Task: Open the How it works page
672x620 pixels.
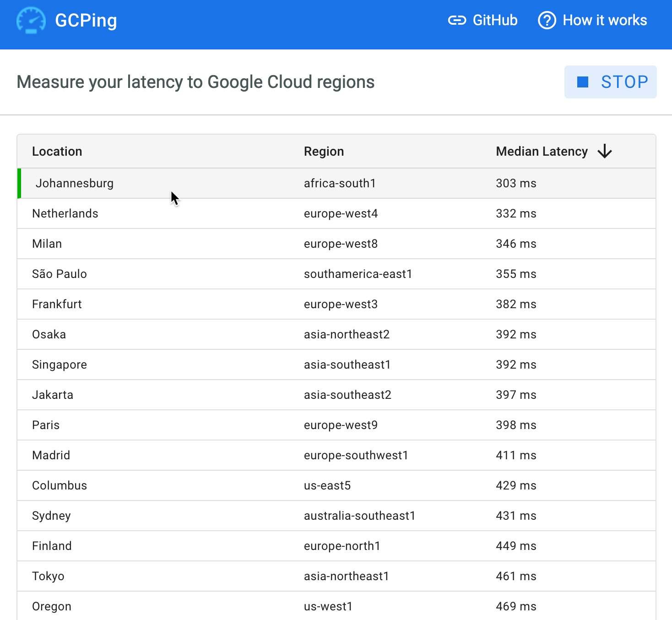Action: click(x=593, y=20)
